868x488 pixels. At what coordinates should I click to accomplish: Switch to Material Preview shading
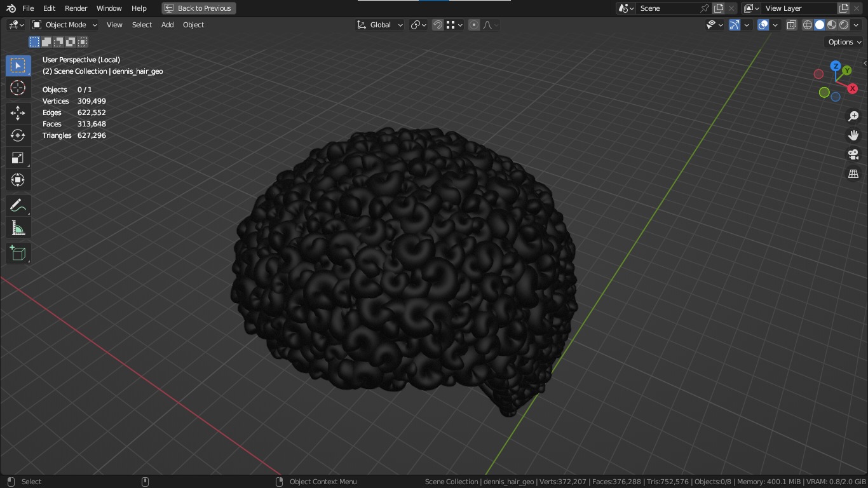(832, 25)
